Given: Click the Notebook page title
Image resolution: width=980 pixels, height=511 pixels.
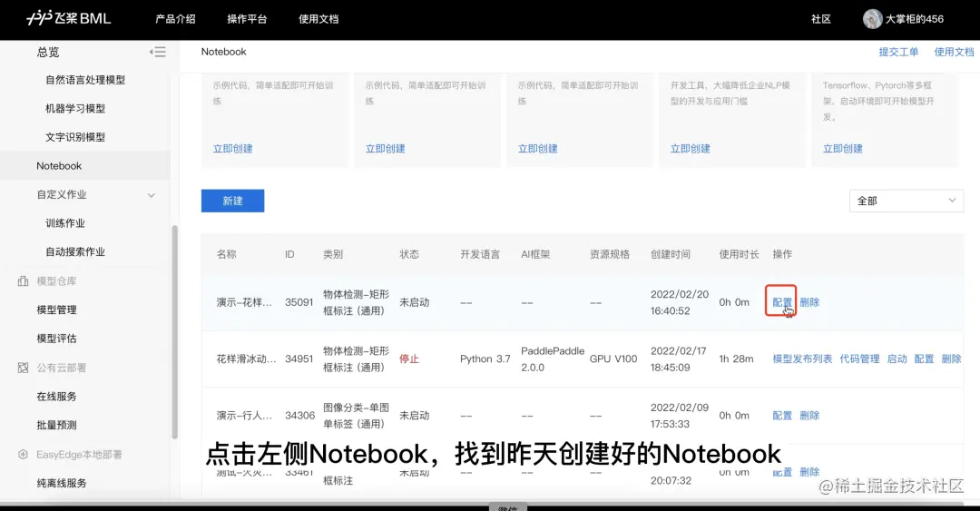Looking at the screenshot, I should coord(224,52).
